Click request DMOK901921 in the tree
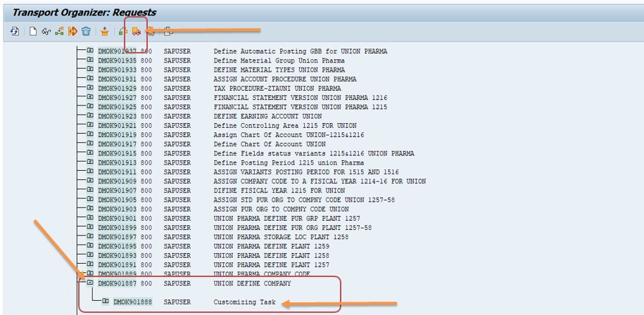Viewport: 644px width, 315px height. [x=118, y=125]
